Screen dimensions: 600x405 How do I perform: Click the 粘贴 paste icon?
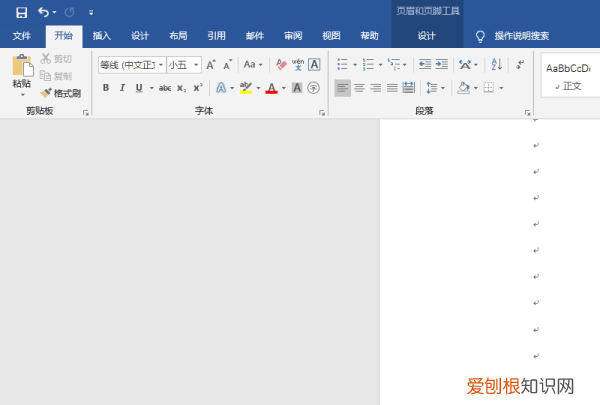tap(22, 65)
